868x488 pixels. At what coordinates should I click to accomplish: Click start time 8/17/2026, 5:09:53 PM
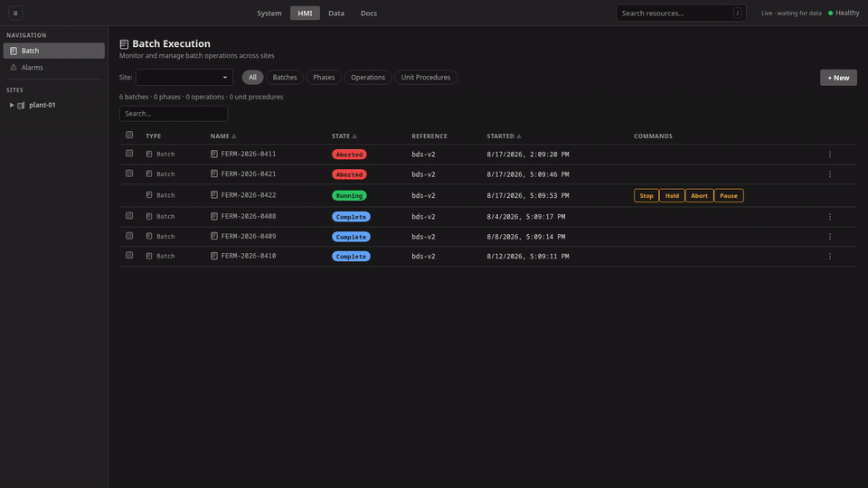pos(527,196)
